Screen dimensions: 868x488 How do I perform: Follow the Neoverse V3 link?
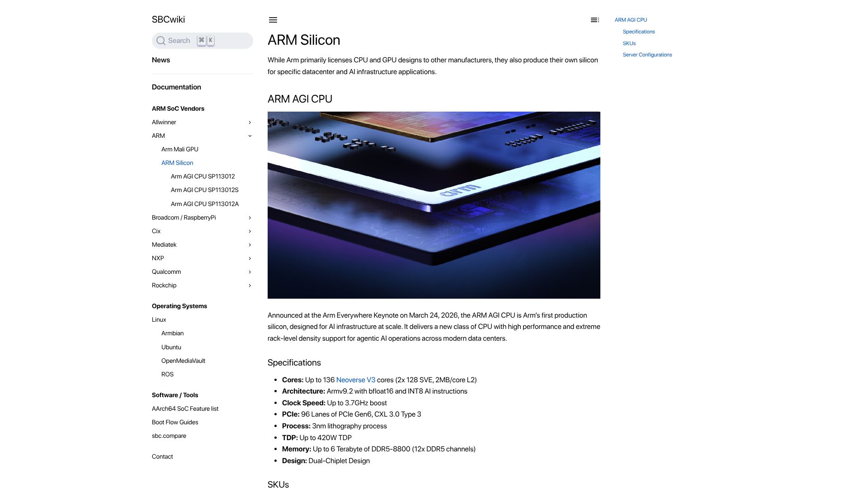[x=356, y=380]
